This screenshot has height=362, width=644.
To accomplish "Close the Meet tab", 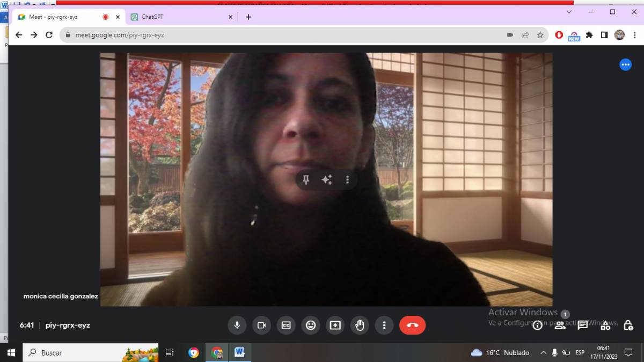I will click(118, 17).
